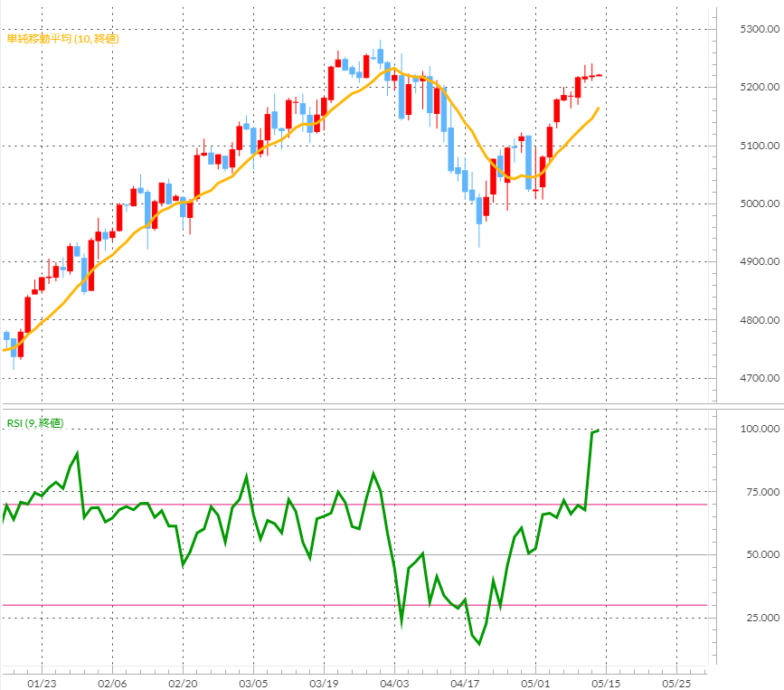Click the RSI 50.000 axis label

pyautogui.click(x=762, y=554)
